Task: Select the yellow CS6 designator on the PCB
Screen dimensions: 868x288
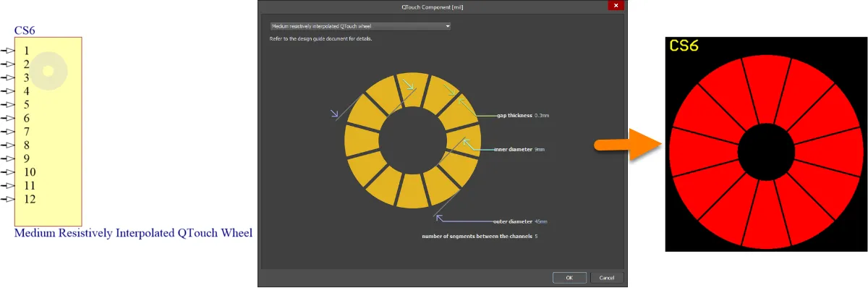Action: pos(684,46)
